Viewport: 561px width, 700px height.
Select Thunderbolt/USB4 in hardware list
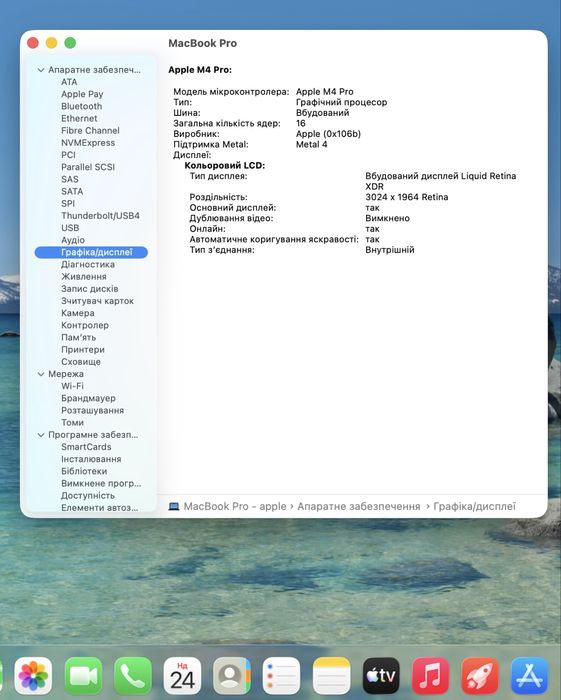(100, 216)
